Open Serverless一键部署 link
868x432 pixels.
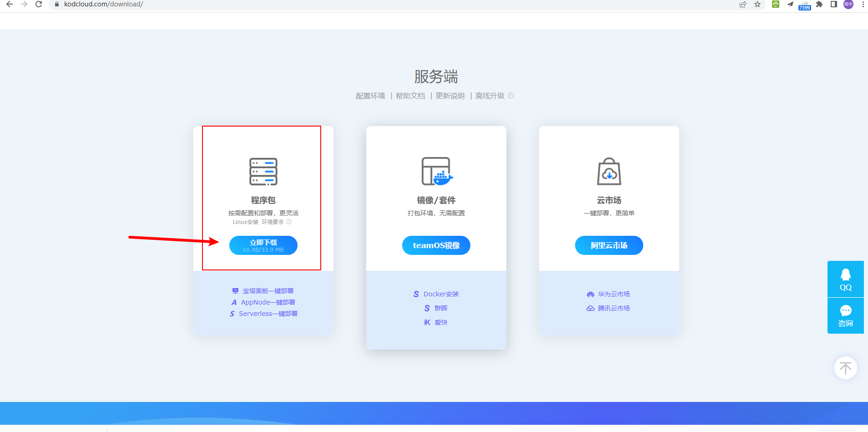268,314
